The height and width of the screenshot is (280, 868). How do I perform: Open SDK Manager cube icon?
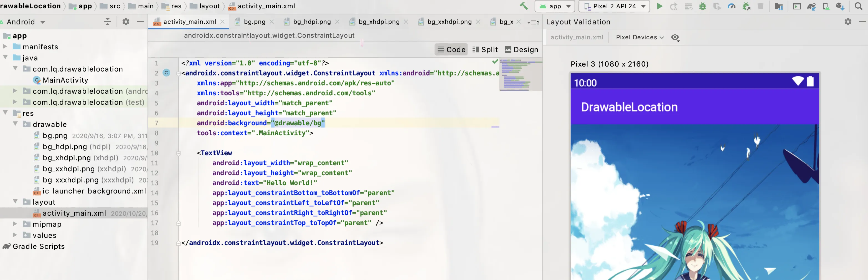click(840, 6)
